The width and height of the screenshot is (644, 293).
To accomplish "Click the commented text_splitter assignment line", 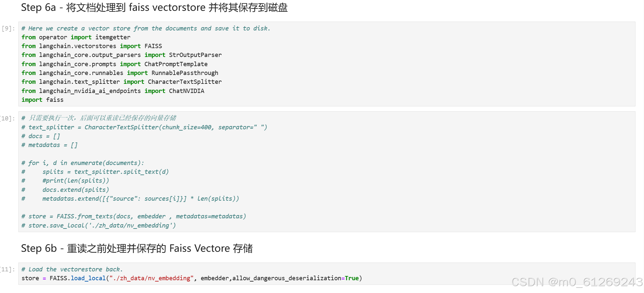I will tap(144, 127).
